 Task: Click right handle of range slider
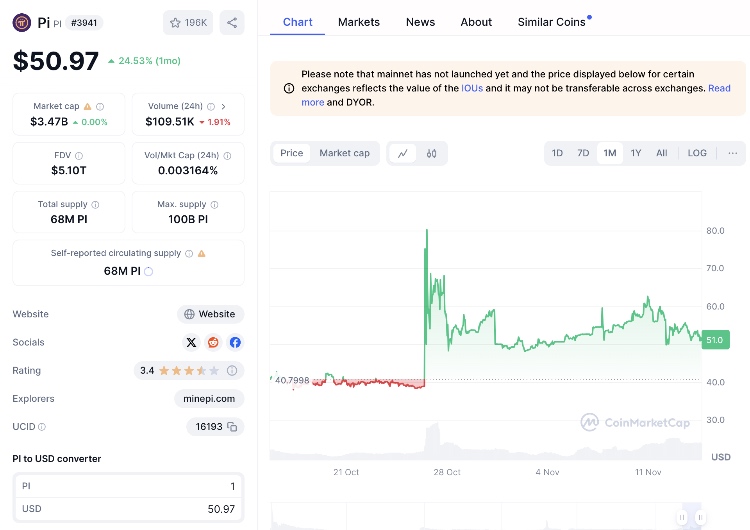pos(700,517)
